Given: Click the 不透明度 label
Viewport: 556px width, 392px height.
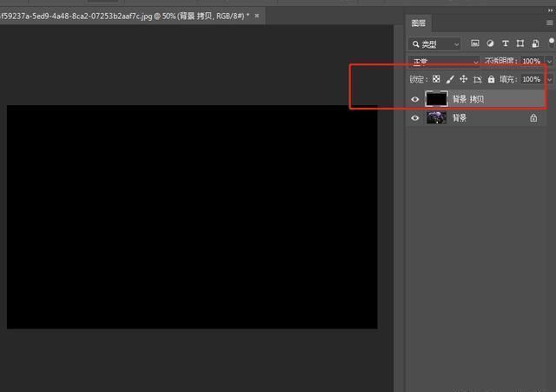Looking at the screenshot, I should point(500,61).
